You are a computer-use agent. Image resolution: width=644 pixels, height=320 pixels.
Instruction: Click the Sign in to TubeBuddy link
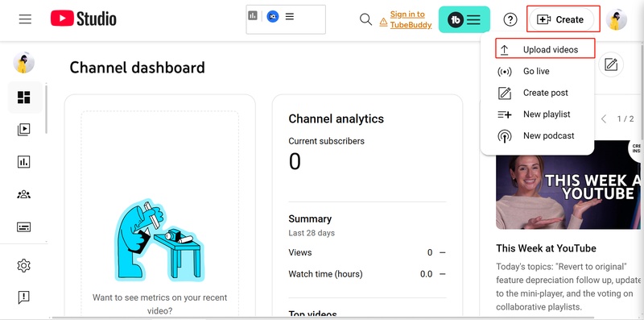coord(411,19)
